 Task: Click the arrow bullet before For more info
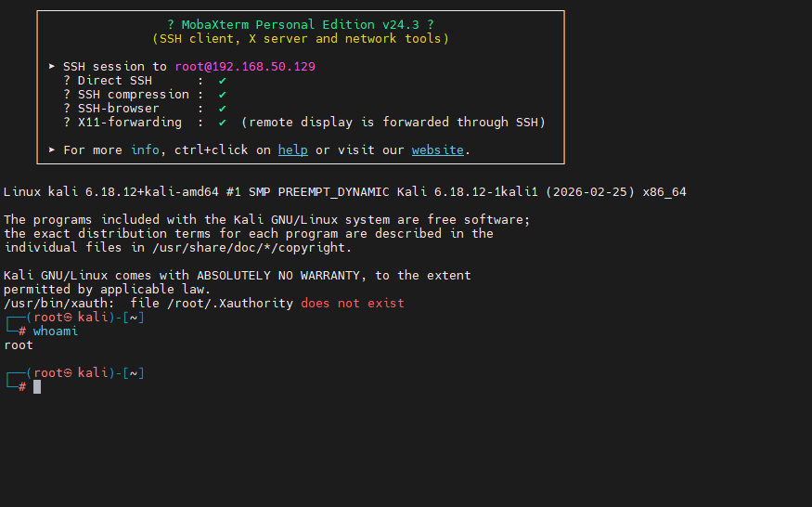coord(52,149)
